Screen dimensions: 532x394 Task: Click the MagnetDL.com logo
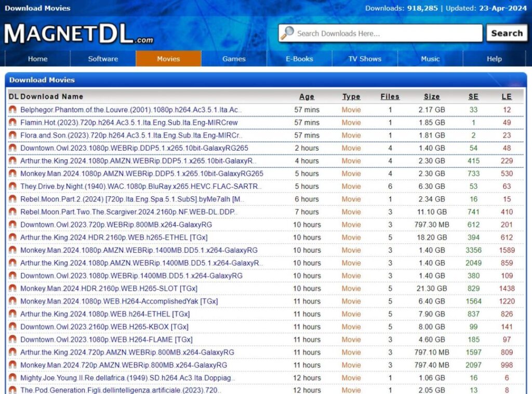(x=79, y=34)
